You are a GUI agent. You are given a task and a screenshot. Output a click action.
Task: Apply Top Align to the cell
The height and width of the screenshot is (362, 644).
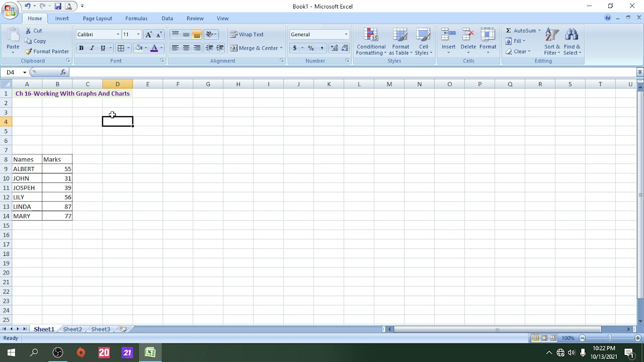point(175,34)
